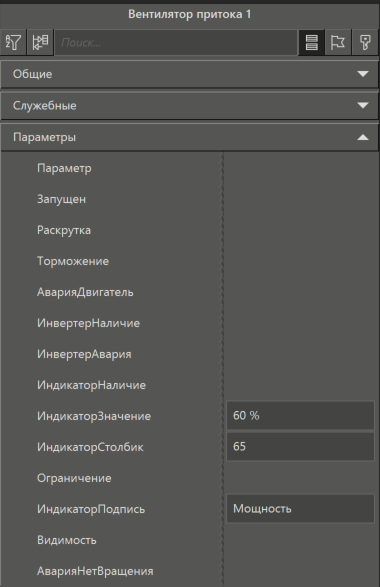
Task: Edit the ИндикаторЗначение field 60 %
Action: click(300, 416)
